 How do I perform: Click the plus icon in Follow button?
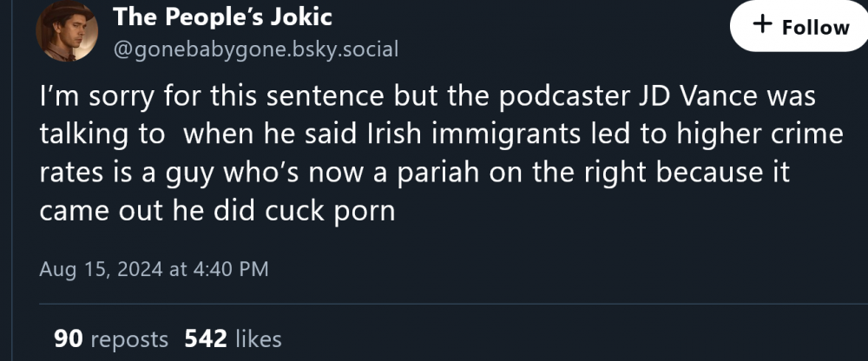point(762,26)
